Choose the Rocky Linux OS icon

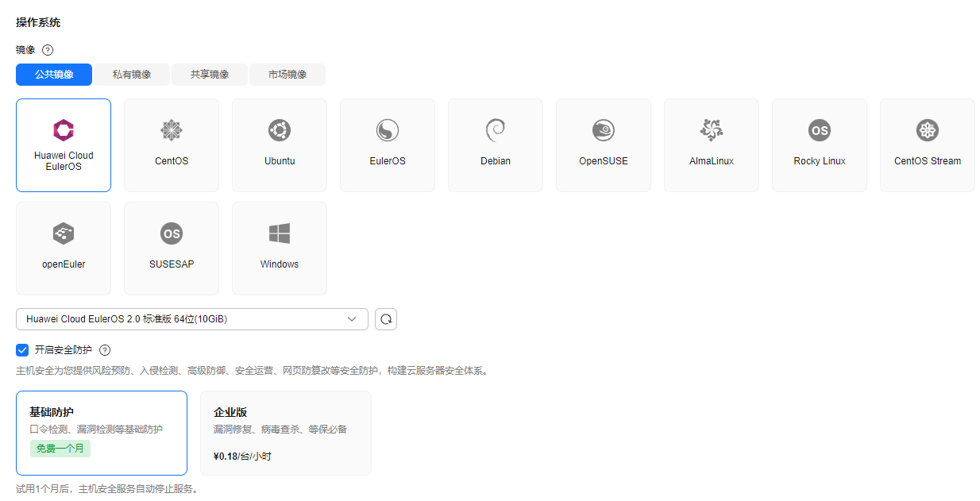[x=820, y=130]
